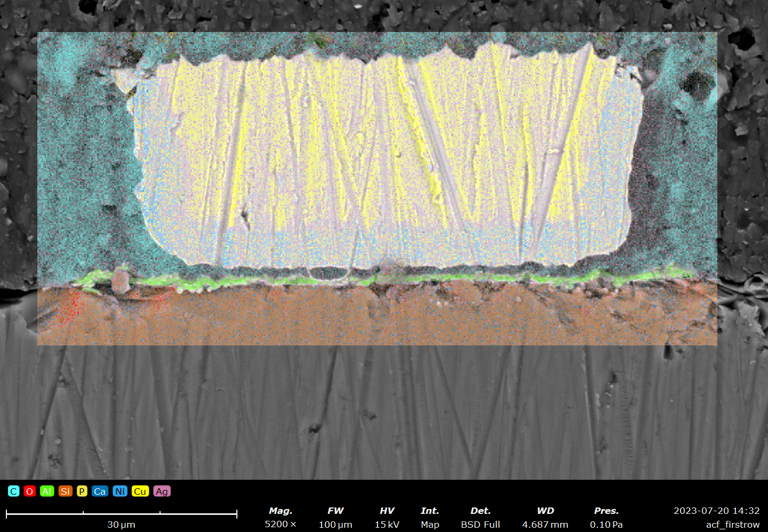The height and width of the screenshot is (532, 768).
Task: Click the cyan C carbon legend swatch
Action: 14,491
